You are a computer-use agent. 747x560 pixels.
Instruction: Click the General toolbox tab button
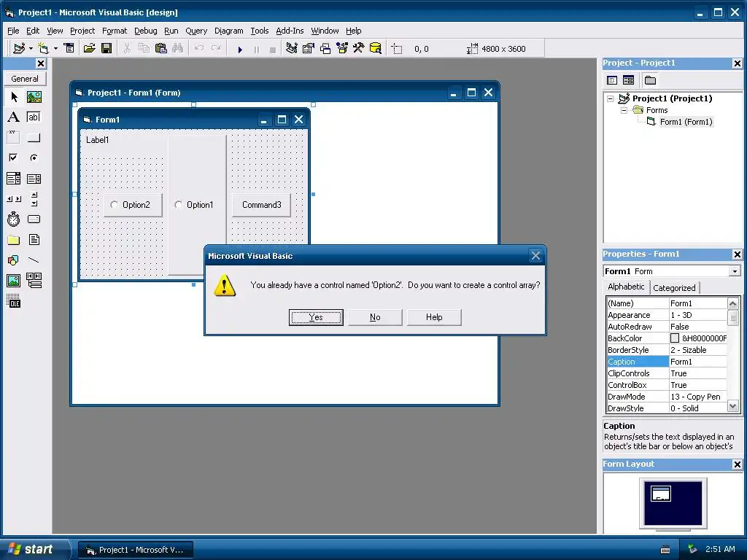click(x=25, y=79)
